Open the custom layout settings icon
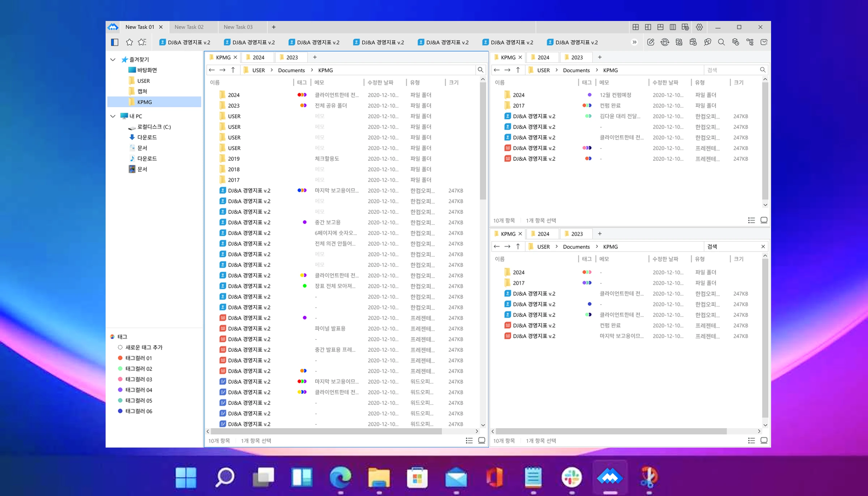The image size is (868, 496). pyautogui.click(x=685, y=27)
